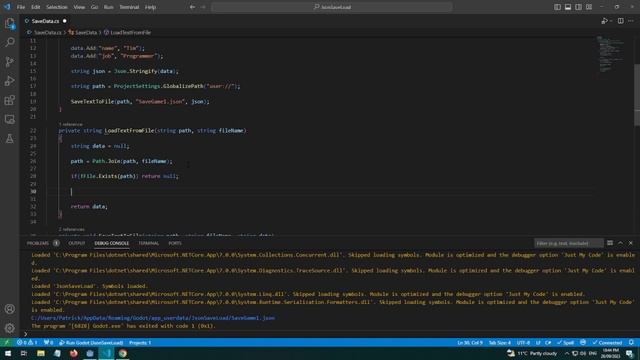The height and width of the screenshot is (360, 640).
Task: Open the Windows Start menu
Action: coord(7,353)
